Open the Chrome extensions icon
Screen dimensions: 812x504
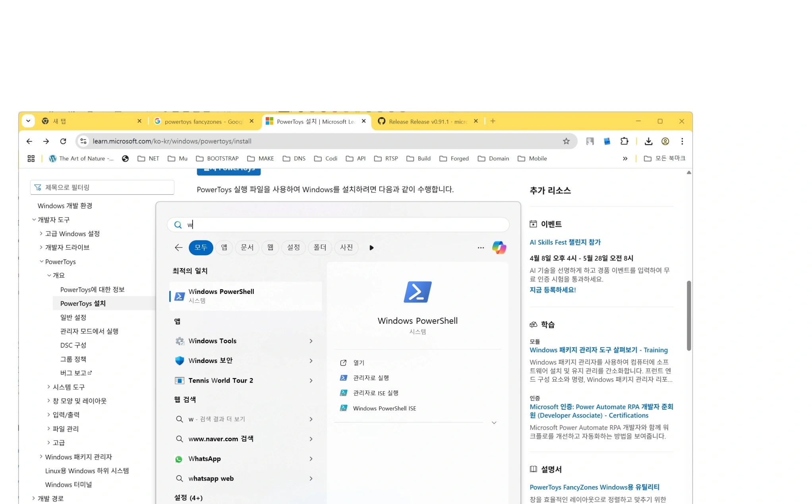624,141
